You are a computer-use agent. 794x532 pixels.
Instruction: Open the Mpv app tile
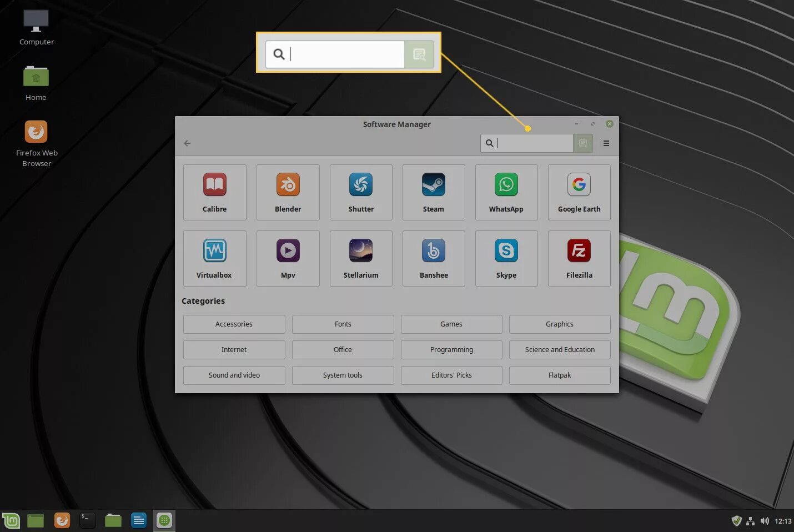[288, 258]
